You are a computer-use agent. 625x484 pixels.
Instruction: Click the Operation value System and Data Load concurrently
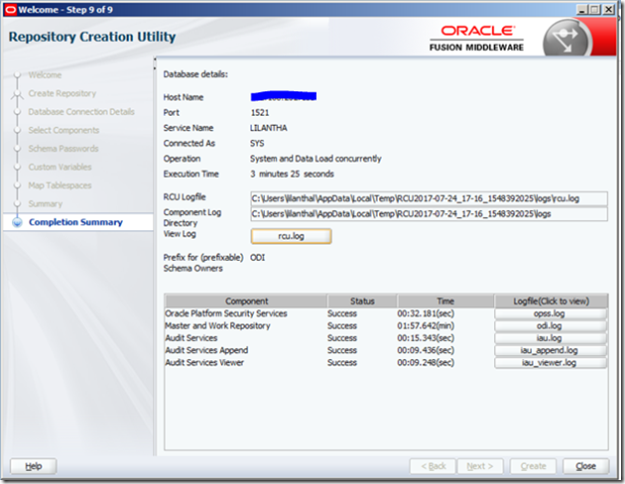[316, 159]
